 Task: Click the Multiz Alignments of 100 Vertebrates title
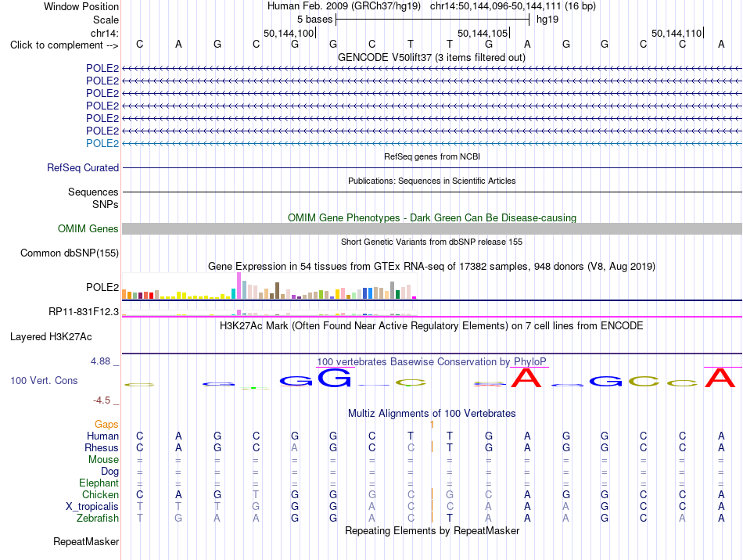432,413
